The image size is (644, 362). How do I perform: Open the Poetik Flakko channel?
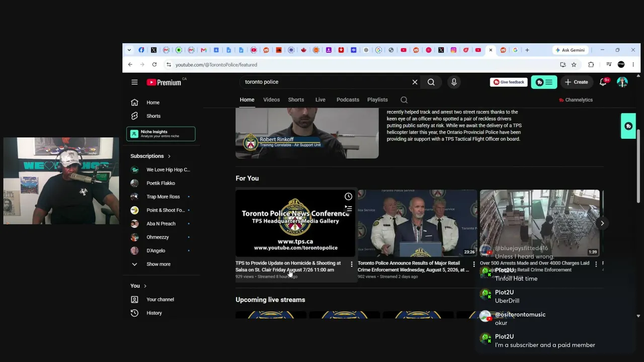[161, 184]
